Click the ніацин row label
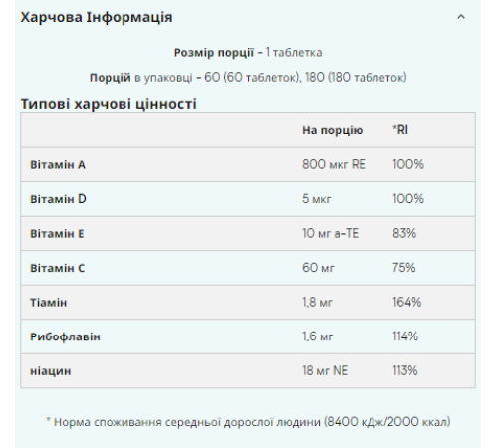498x448 pixels. coord(51,371)
